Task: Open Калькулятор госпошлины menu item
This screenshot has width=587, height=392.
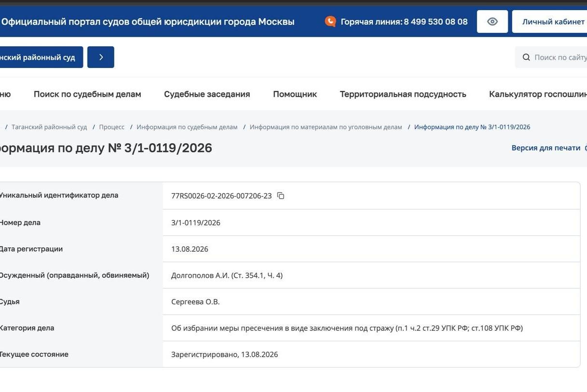Action: (538, 94)
